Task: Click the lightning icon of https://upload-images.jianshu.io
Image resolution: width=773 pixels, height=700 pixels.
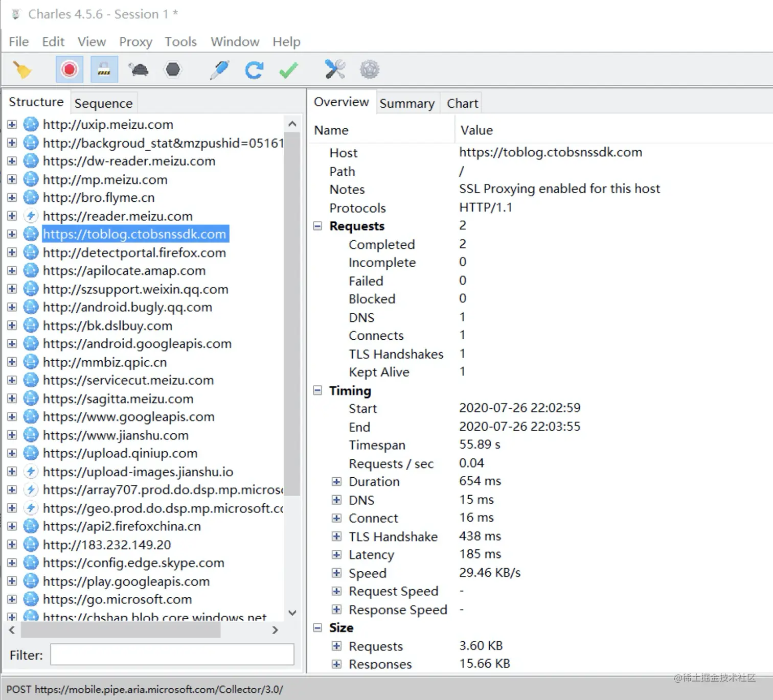Action: pos(31,471)
